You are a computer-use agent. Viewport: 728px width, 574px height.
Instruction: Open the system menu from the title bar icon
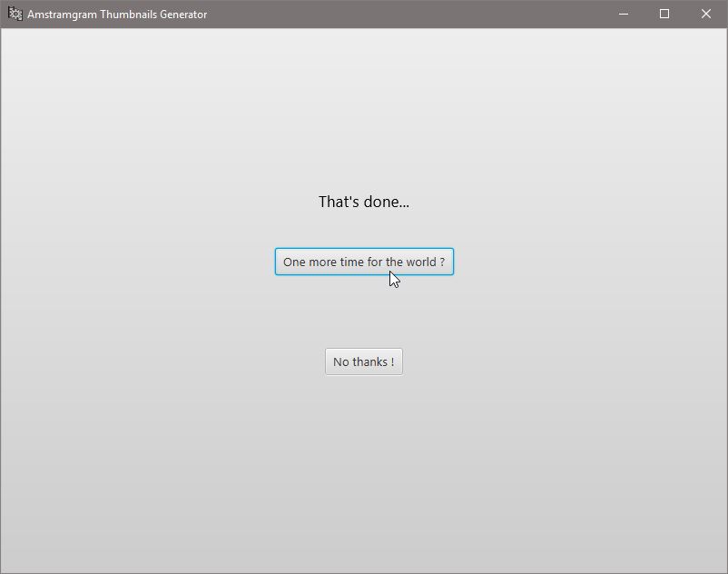tap(15, 14)
